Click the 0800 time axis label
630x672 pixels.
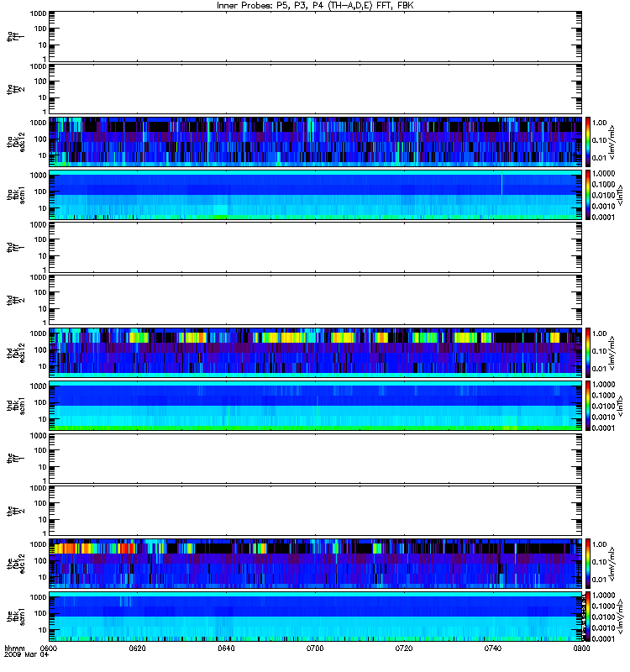coord(581,648)
